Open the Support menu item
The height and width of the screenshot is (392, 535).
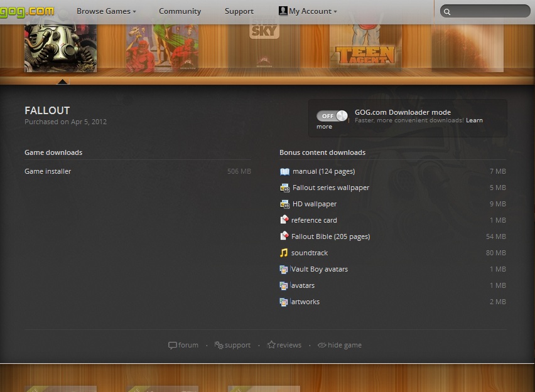pyautogui.click(x=239, y=11)
